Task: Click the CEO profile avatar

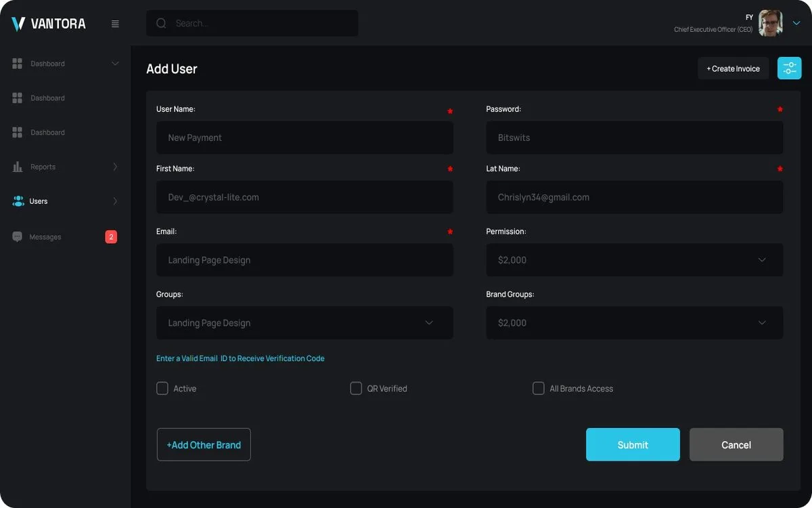Action: point(770,23)
